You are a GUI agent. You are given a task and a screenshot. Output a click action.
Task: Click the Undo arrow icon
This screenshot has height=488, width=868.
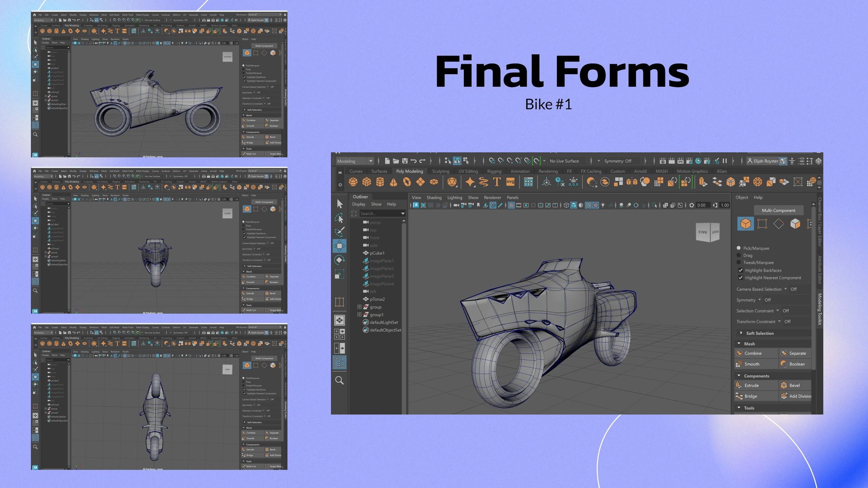(414, 161)
